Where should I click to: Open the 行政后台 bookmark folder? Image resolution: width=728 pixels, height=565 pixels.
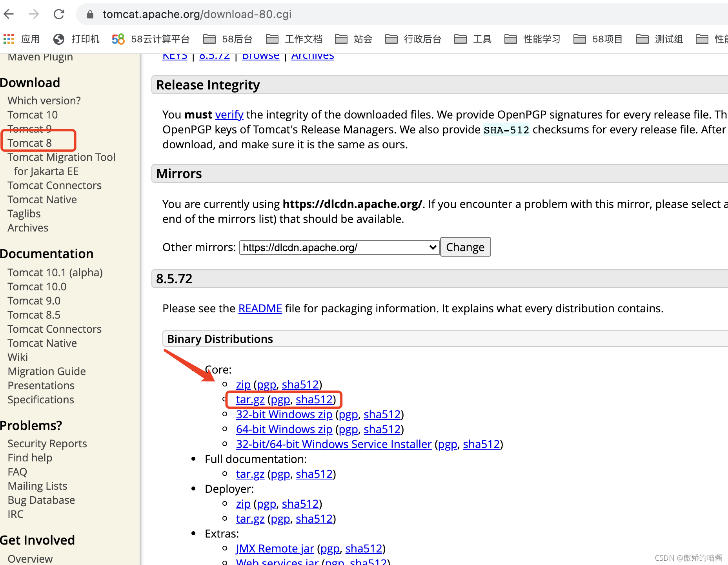click(x=413, y=39)
